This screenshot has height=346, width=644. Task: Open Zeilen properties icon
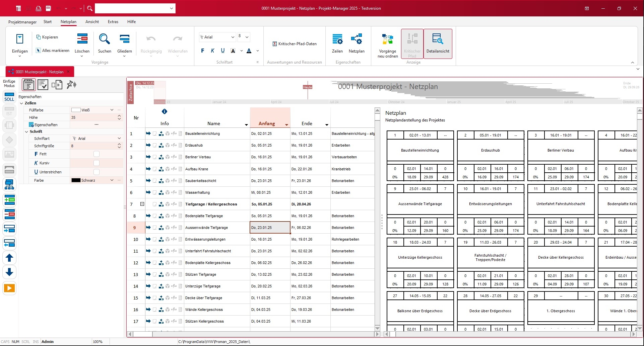pyautogui.click(x=337, y=39)
